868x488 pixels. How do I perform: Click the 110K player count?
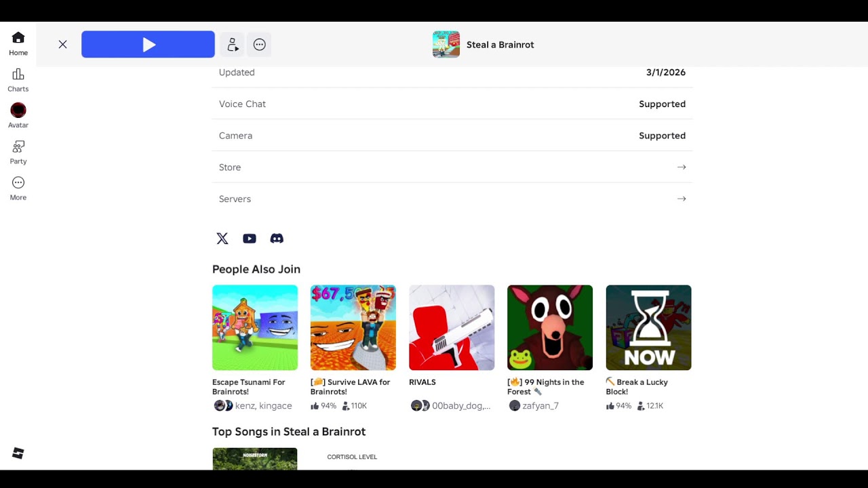click(x=355, y=406)
